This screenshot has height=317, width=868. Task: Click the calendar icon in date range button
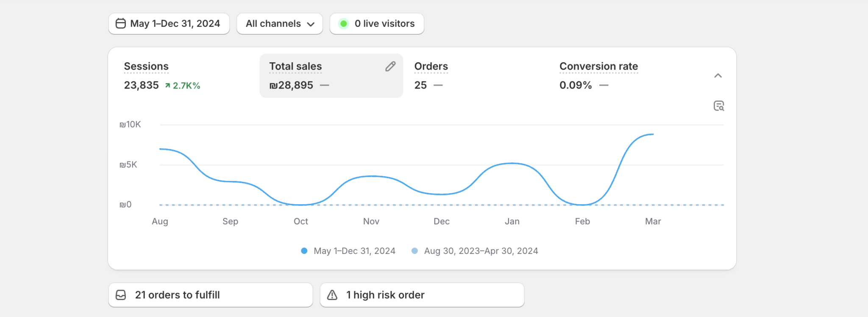121,24
